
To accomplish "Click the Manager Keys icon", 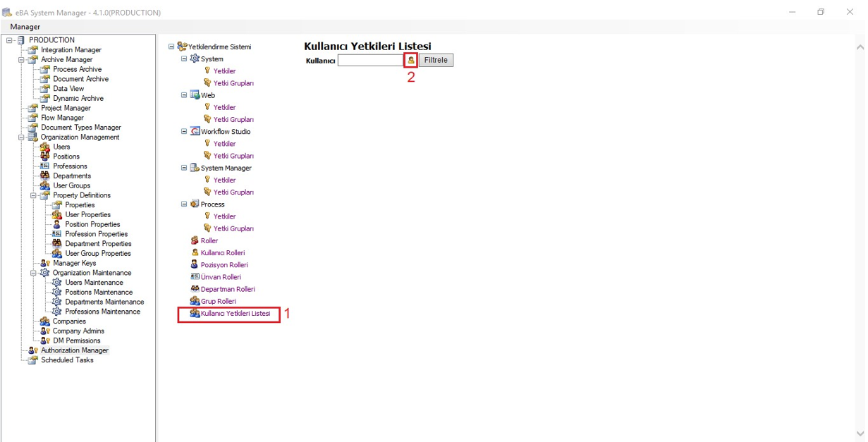I will (x=44, y=263).
